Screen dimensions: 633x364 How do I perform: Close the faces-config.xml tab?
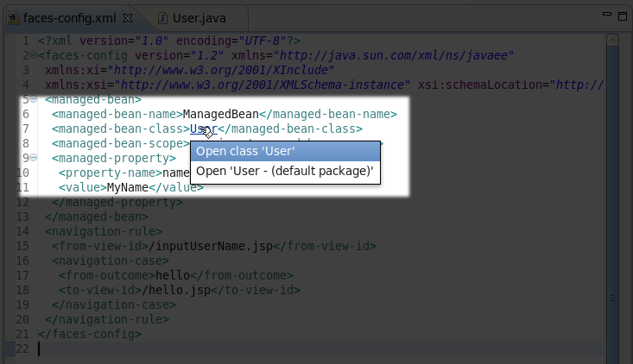(x=128, y=17)
